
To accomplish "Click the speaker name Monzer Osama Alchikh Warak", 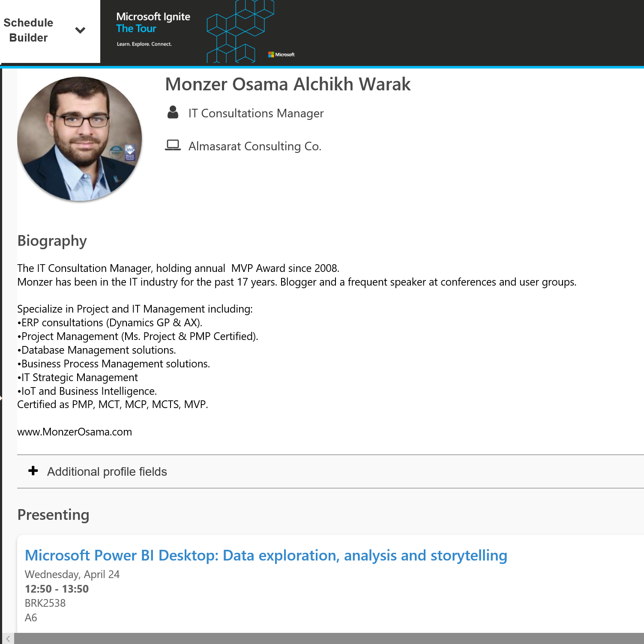I will point(288,84).
